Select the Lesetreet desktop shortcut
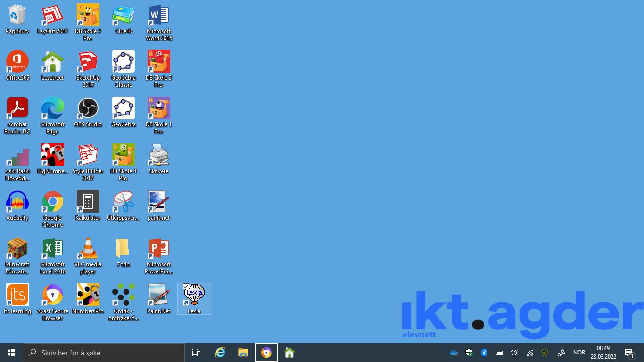Viewport: 644px width, 362px height. coord(52,66)
